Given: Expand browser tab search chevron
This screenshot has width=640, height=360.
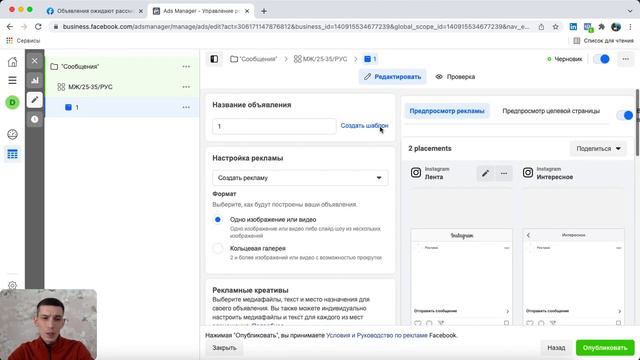Looking at the screenshot, I should (630, 11).
